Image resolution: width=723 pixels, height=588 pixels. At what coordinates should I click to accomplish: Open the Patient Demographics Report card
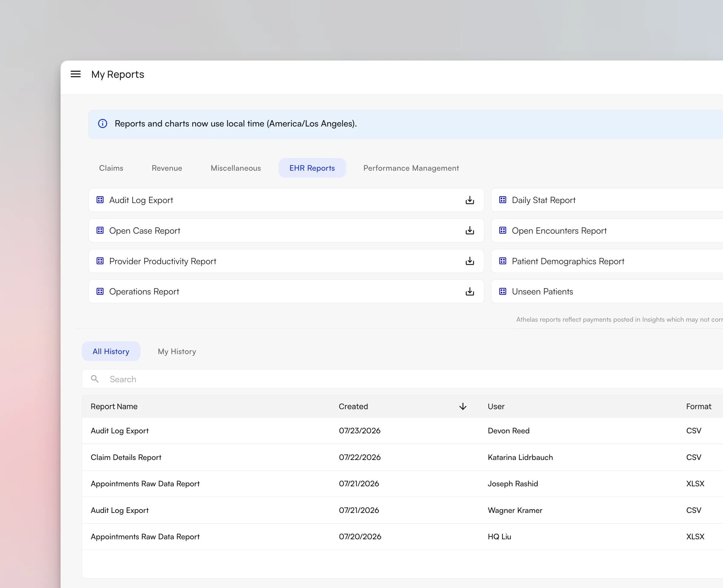[607, 261]
